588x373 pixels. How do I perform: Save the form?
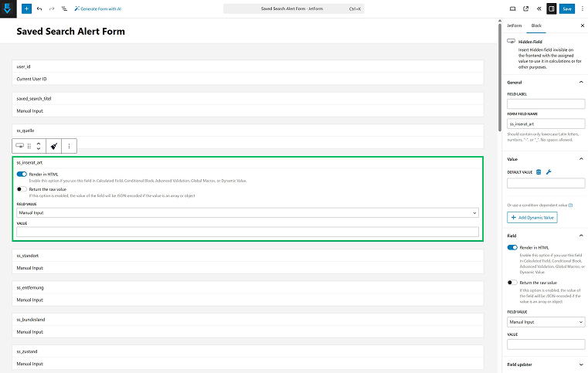567,8
